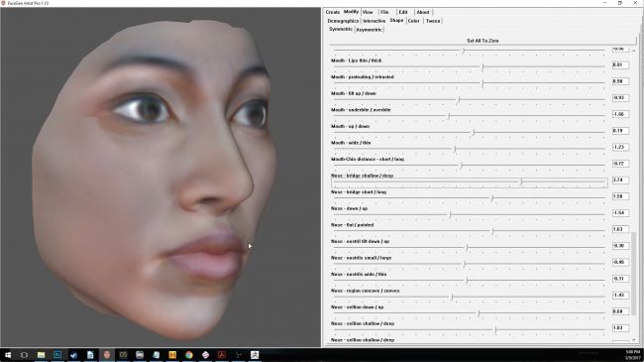Open Adobe Acrobat from the taskbar

pyautogui.click(x=222, y=355)
